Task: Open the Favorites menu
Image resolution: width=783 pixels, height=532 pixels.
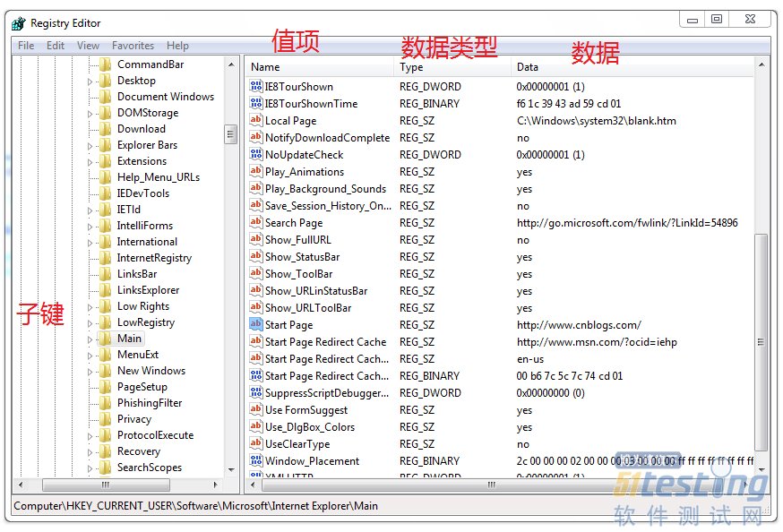Action: click(133, 46)
